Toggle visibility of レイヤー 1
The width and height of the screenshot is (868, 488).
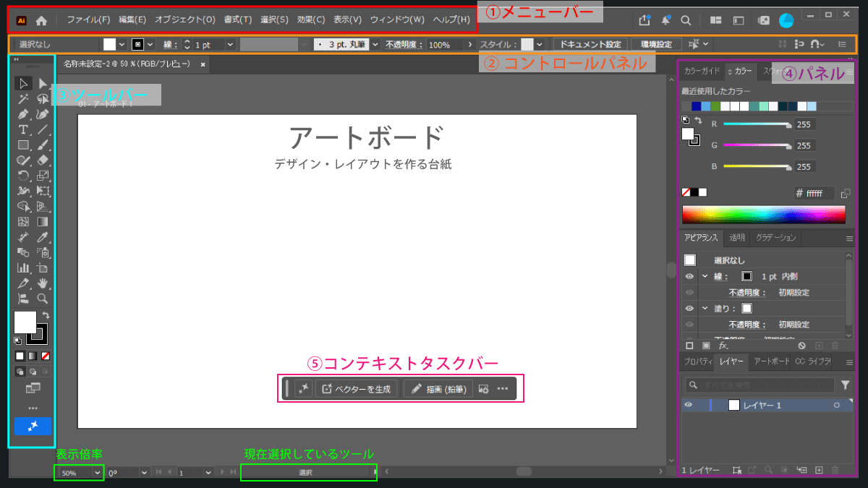[689, 406]
